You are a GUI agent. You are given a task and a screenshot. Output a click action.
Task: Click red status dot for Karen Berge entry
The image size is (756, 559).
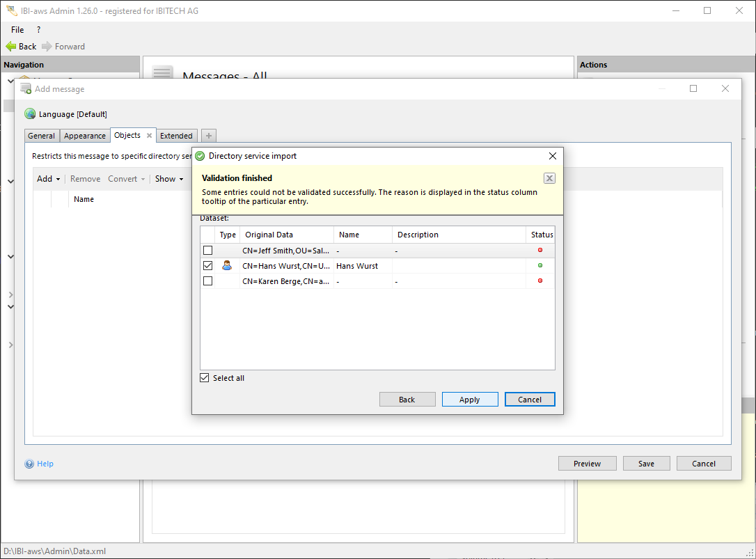tap(540, 281)
